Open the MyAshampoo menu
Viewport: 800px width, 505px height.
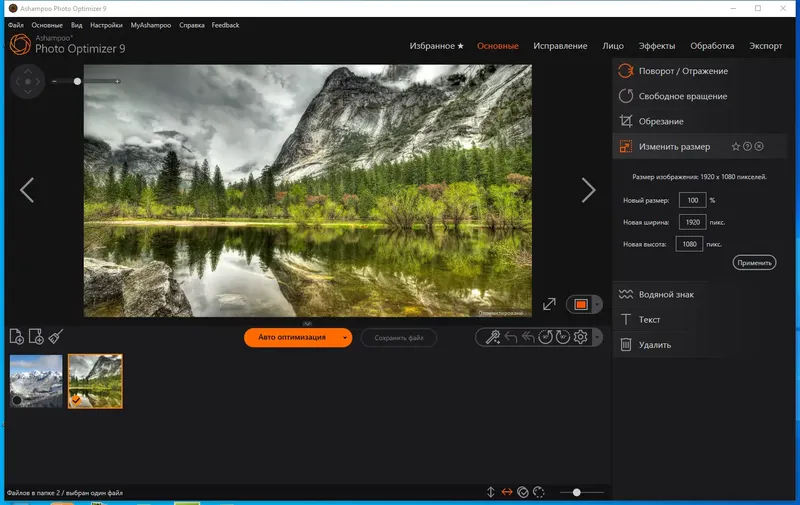(x=151, y=25)
